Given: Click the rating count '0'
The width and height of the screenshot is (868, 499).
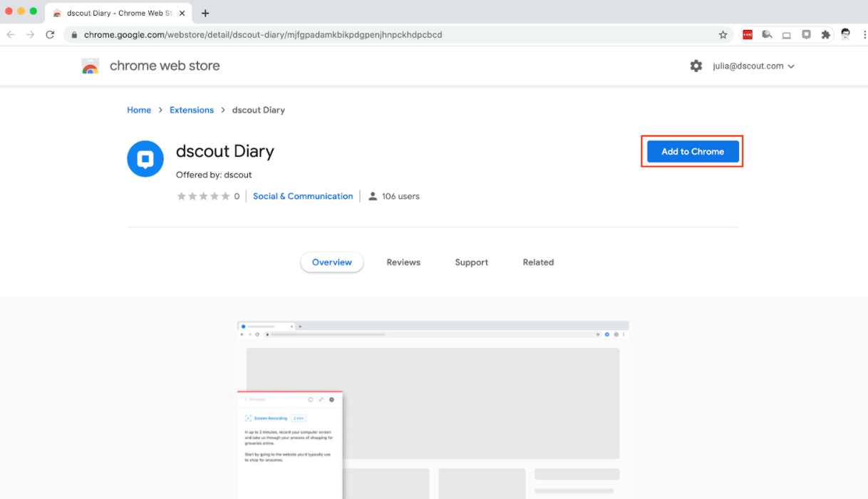Looking at the screenshot, I should coord(237,196).
